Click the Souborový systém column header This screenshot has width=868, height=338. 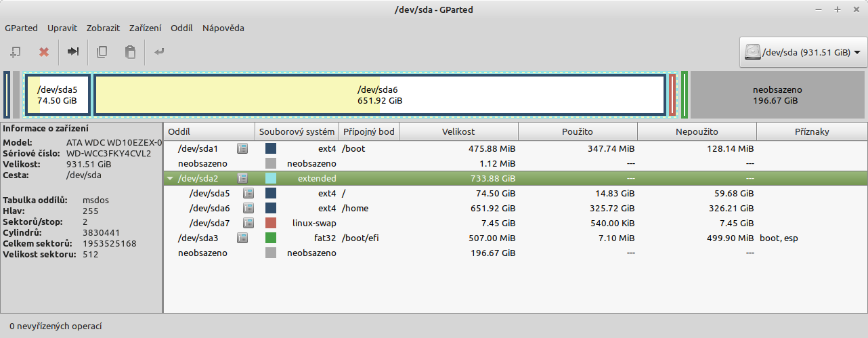(x=297, y=131)
